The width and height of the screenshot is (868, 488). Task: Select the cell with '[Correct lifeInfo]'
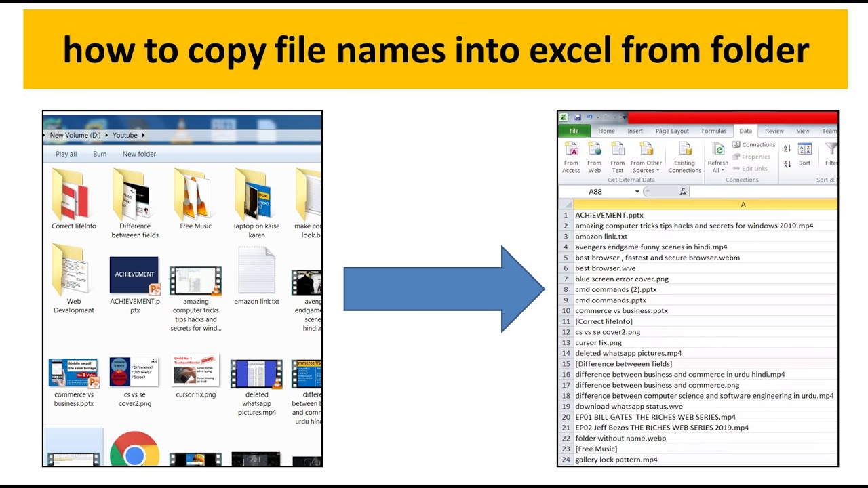705,321
